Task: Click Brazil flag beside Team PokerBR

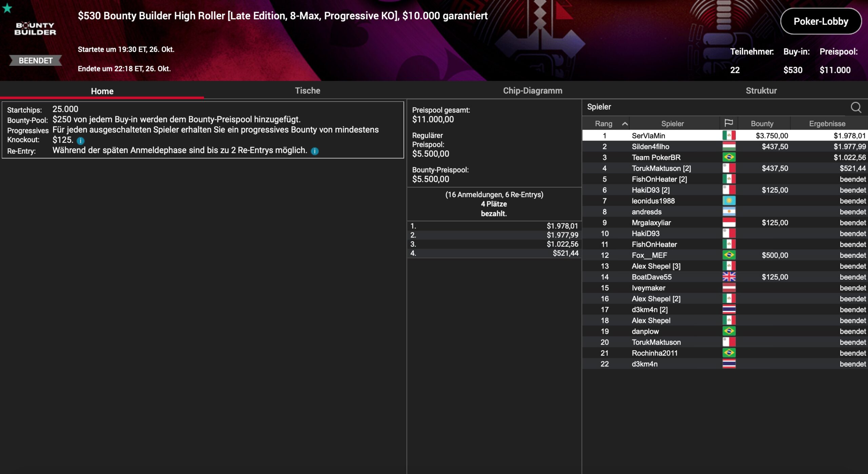Action: (x=729, y=157)
